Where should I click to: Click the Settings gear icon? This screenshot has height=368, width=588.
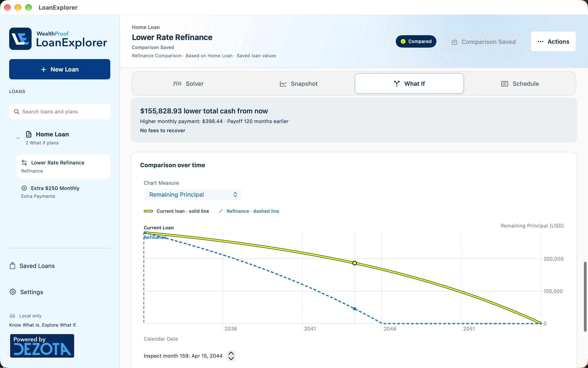coord(13,292)
